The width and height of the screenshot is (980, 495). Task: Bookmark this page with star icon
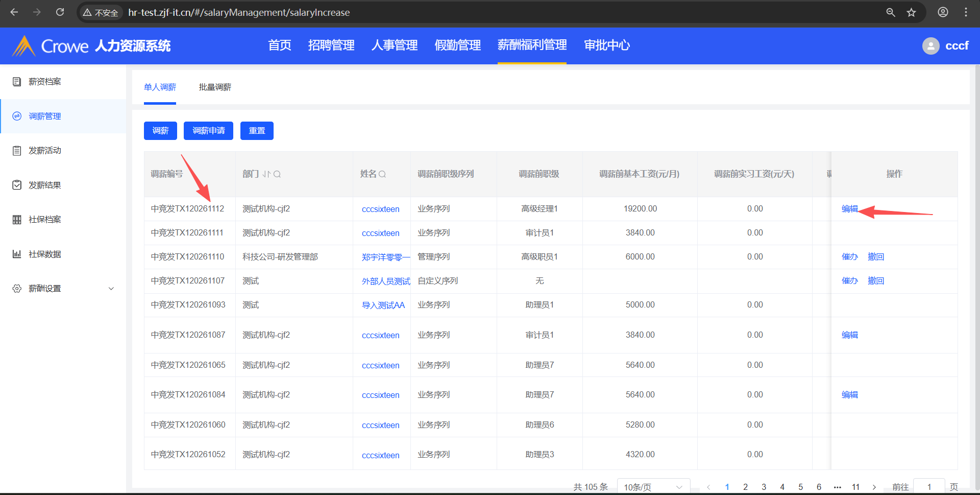click(x=911, y=13)
